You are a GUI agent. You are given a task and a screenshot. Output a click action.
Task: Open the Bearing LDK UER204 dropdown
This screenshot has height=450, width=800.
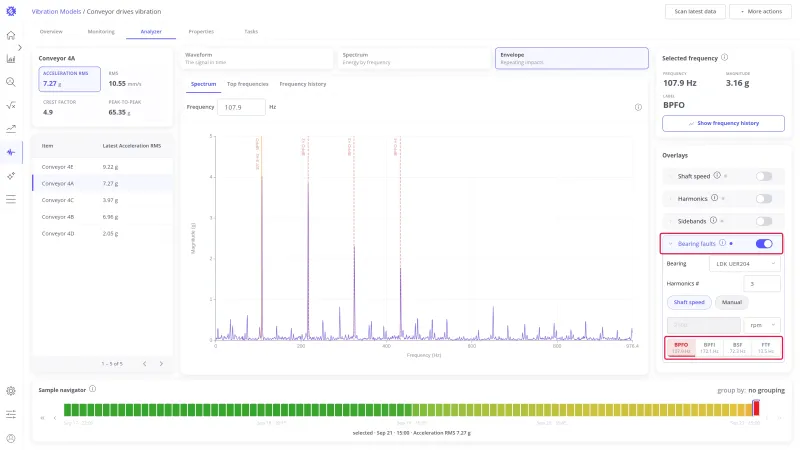[x=744, y=264]
